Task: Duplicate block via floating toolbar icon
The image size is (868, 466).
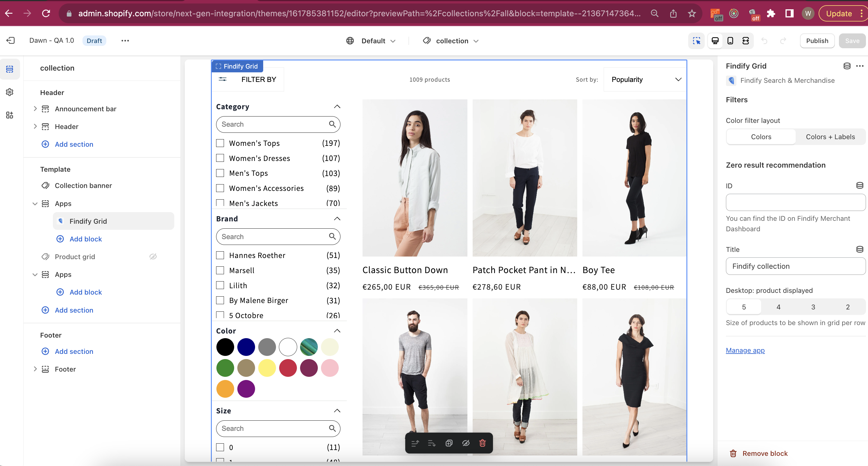Action: point(449,443)
